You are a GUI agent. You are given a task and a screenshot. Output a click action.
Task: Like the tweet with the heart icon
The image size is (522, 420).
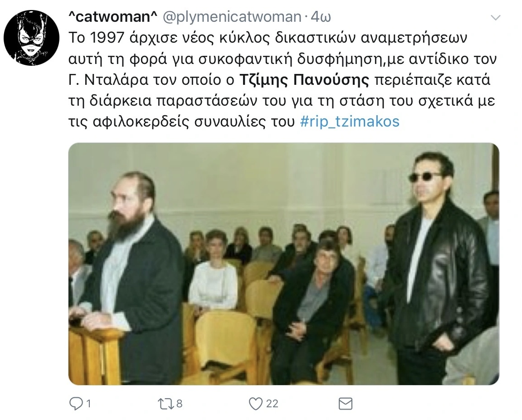[x=256, y=404]
